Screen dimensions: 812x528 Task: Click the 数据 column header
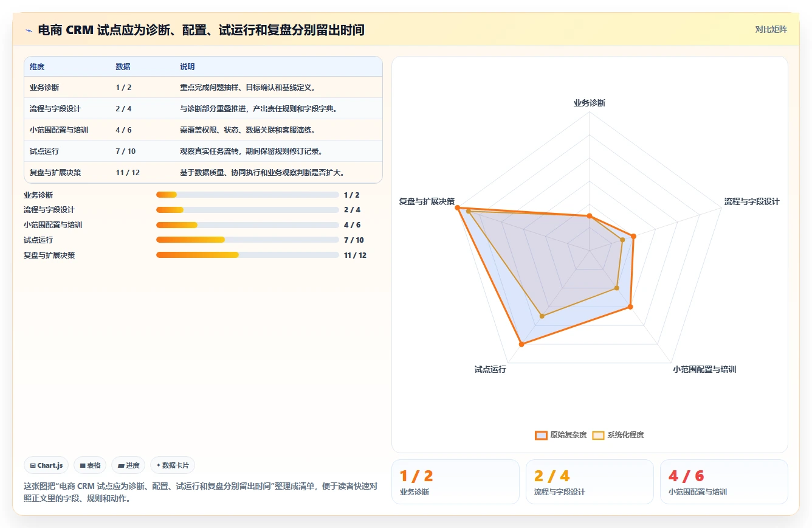point(123,67)
